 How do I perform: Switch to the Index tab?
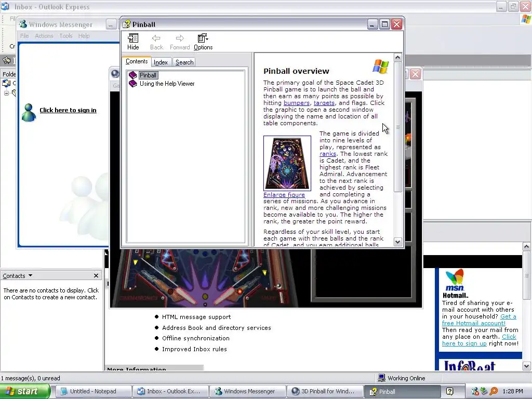pos(161,62)
